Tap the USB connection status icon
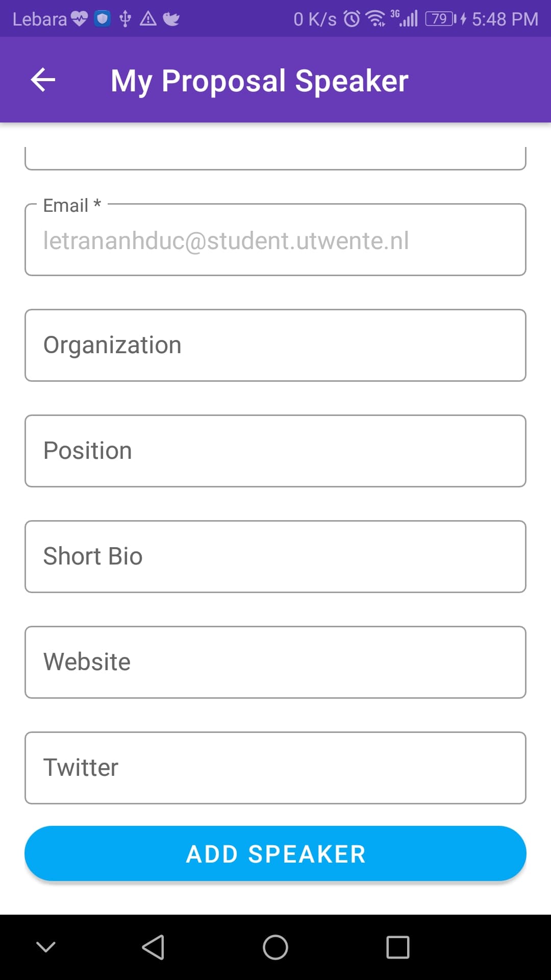This screenshot has height=980, width=551. coord(125,19)
